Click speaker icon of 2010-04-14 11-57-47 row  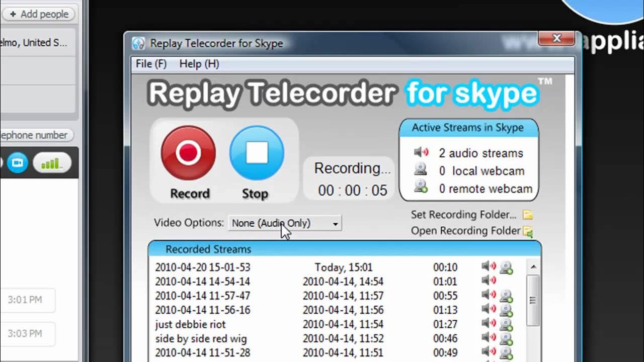click(x=489, y=294)
